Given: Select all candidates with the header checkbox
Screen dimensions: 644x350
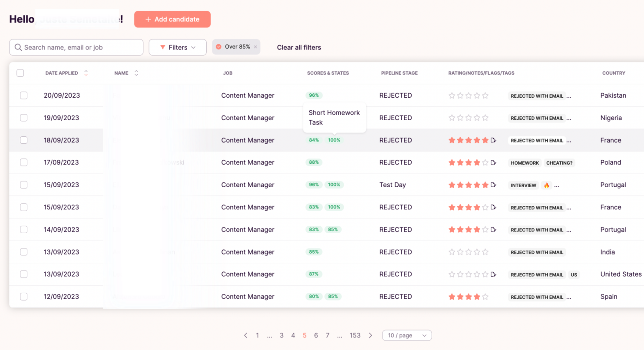Looking at the screenshot, I should coord(20,73).
